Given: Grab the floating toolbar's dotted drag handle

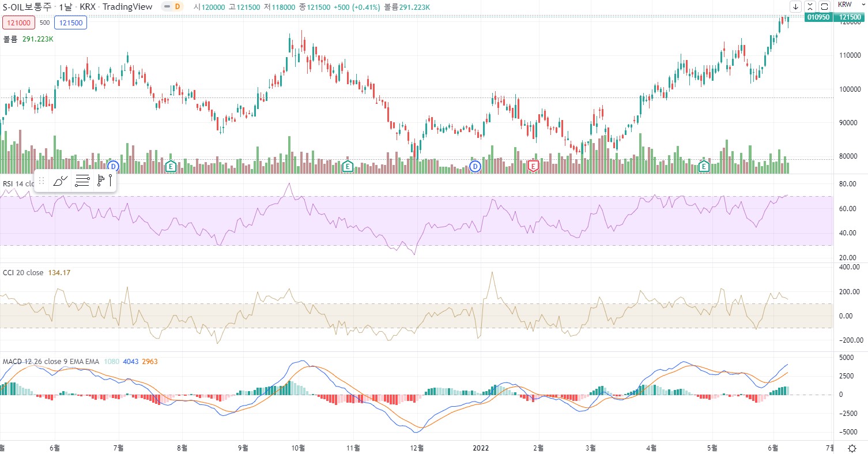Looking at the screenshot, I should (x=41, y=181).
